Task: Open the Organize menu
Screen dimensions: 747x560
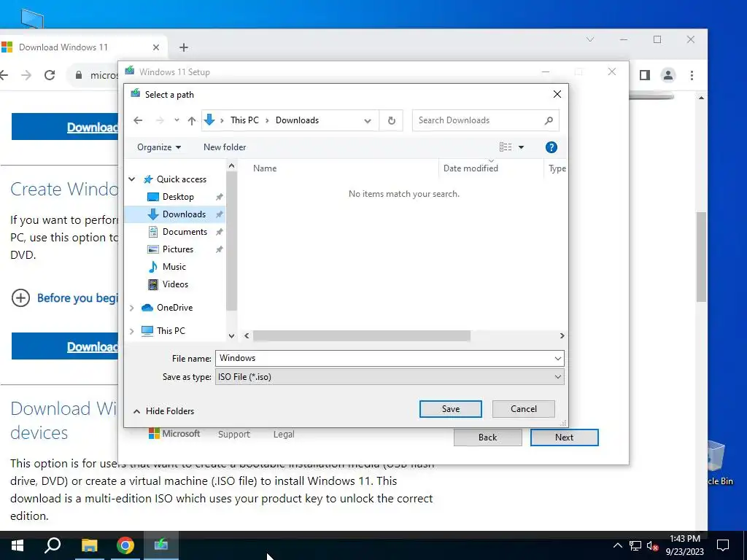Action: 158,147
